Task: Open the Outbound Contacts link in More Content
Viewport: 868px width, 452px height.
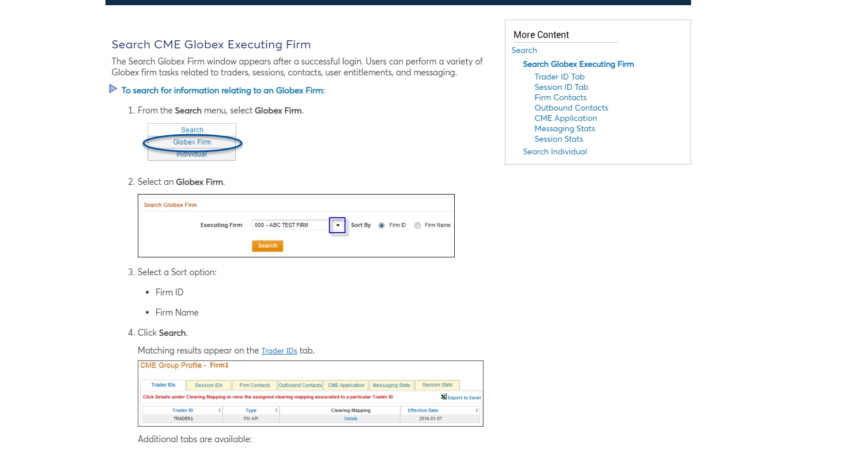Action: pyautogui.click(x=571, y=108)
